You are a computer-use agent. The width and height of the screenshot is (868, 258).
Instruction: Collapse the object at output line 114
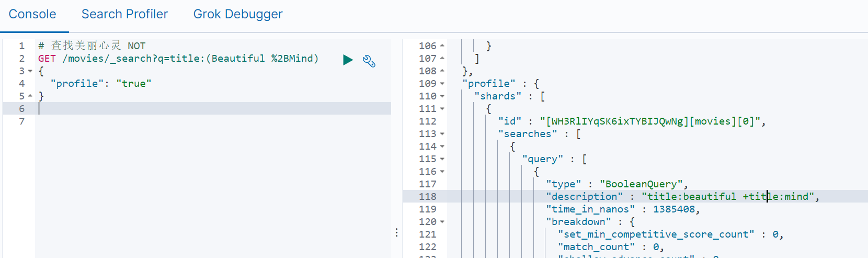click(442, 147)
